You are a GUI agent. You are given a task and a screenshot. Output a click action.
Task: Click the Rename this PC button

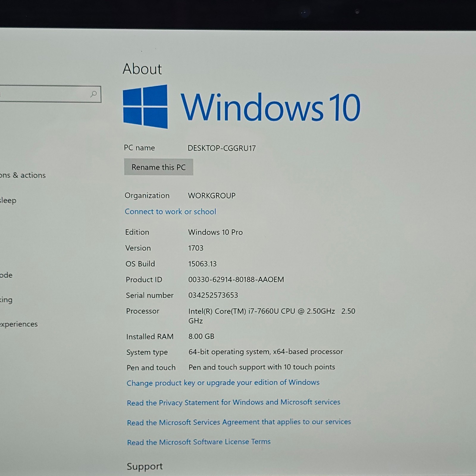coord(159,167)
